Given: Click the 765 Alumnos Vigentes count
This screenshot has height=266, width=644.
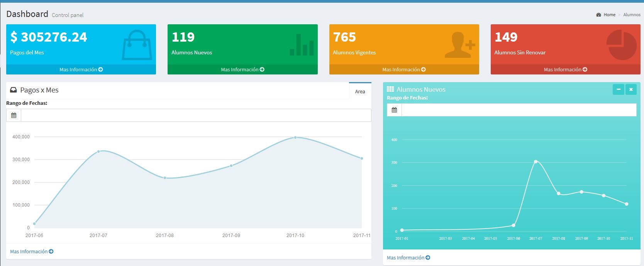Looking at the screenshot, I should click(x=344, y=37).
